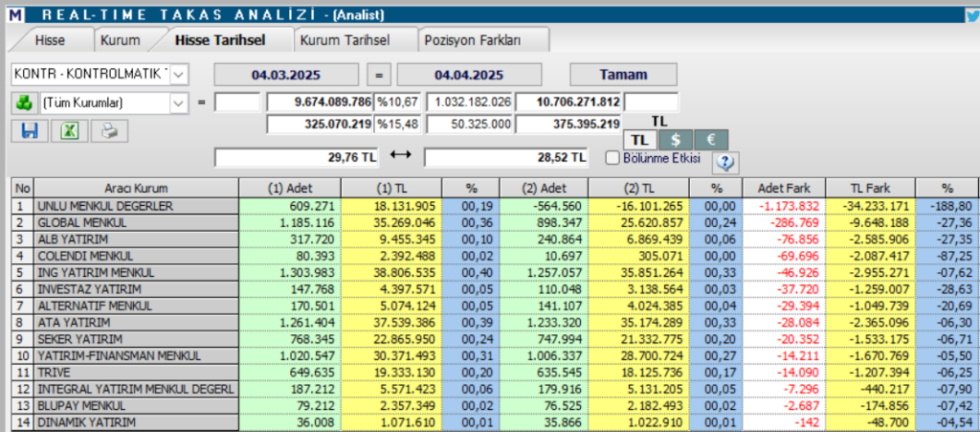Click the 1.032.182.026 difference value
The image size is (980, 432).
pyautogui.click(x=469, y=102)
